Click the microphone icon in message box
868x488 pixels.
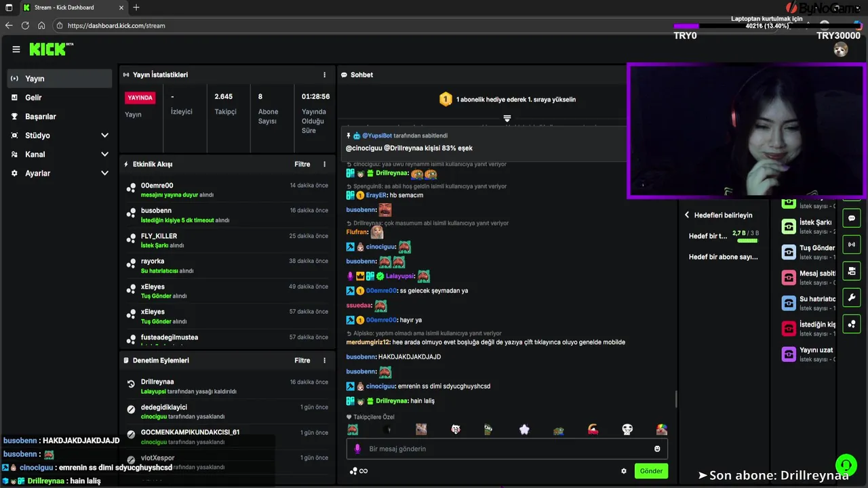pyautogui.click(x=357, y=449)
